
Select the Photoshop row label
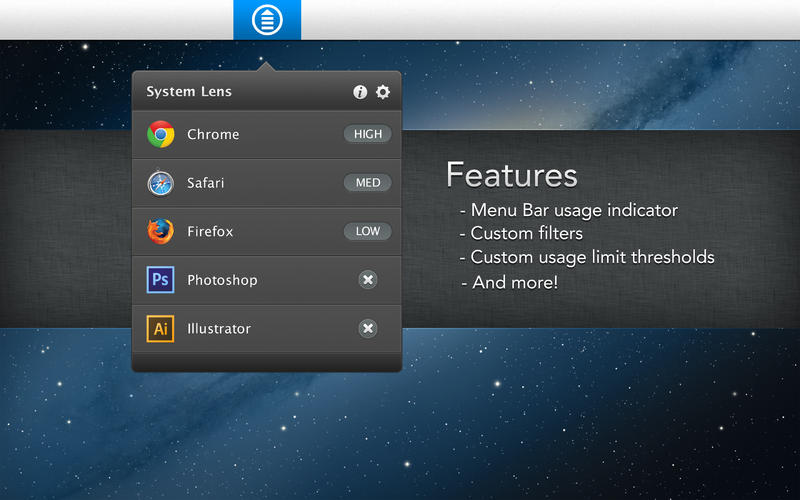pos(222,280)
